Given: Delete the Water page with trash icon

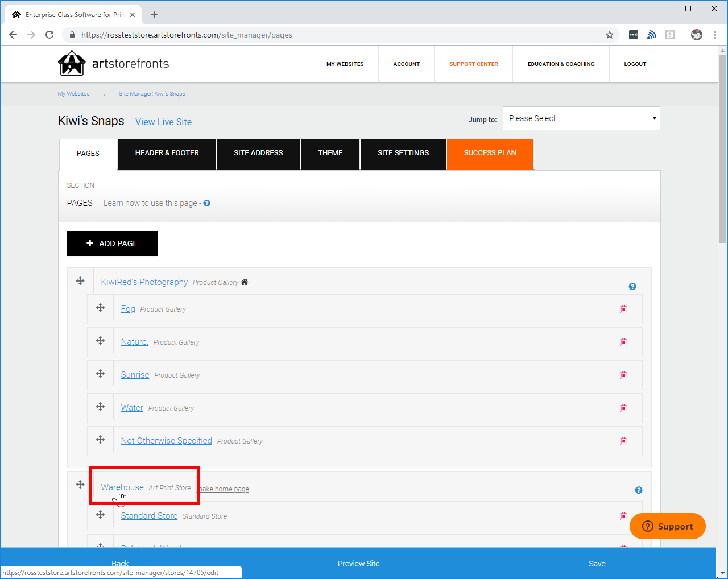Looking at the screenshot, I should tap(623, 408).
